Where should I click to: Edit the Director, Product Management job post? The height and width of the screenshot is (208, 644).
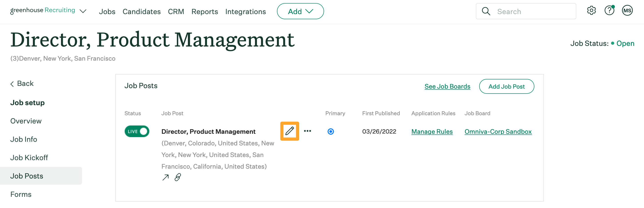(289, 131)
